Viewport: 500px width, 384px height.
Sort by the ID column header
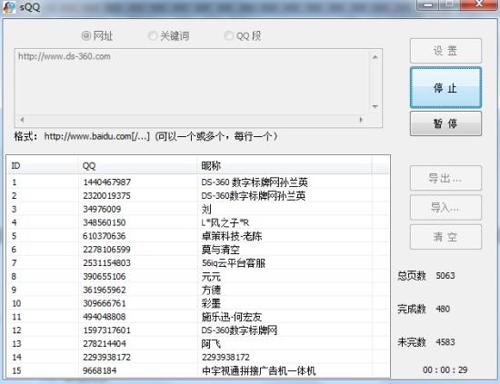coord(43,166)
